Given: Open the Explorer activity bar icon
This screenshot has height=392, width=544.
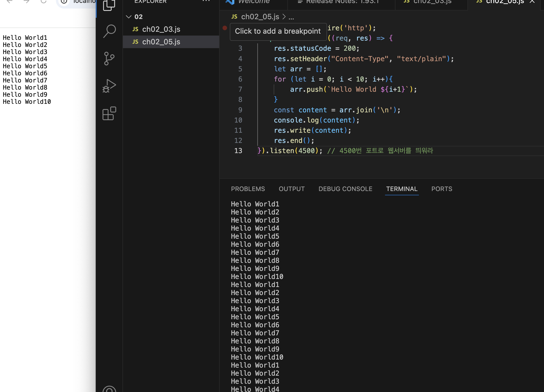Looking at the screenshot, I should 109,5.
